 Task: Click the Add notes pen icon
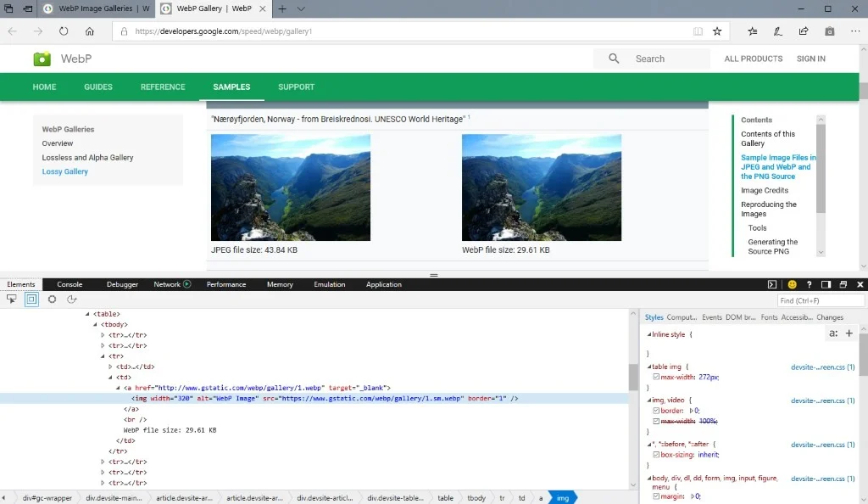778,31
